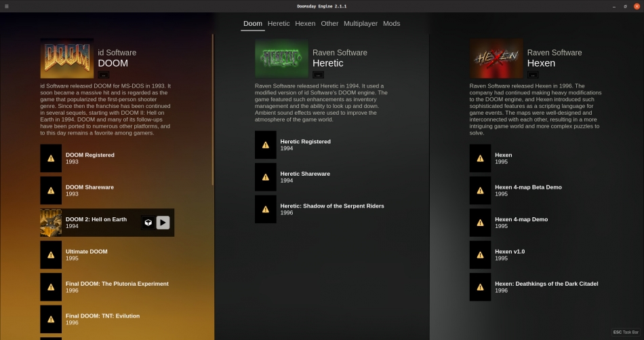Click warning icon beside Hexen 1995 entry
Image resolution: width=644 pixels, height=340 pixels.
(x=480, y=158)
